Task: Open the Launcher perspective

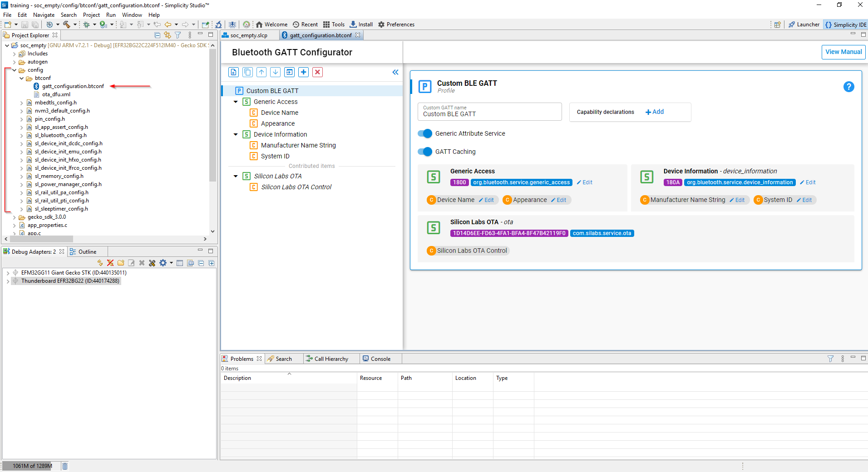Action: [804, 25]
